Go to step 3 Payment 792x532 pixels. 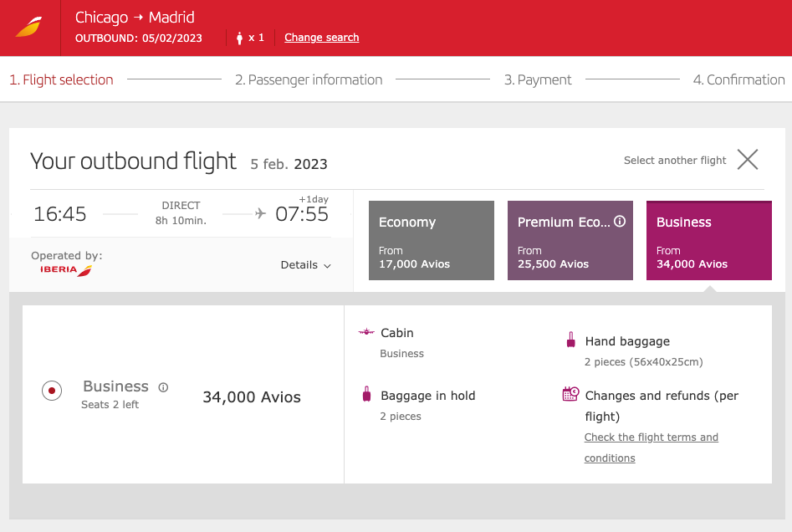click(538, 79)
